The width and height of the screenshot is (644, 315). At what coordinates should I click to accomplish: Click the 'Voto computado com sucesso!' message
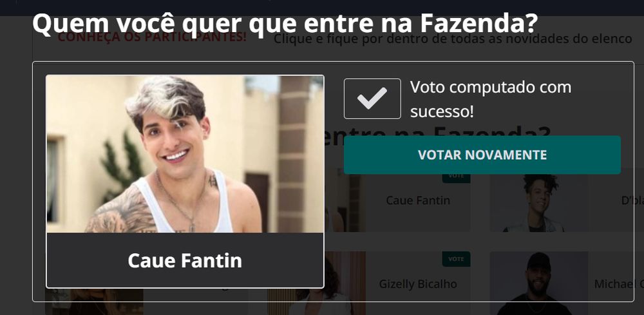coord(490,99)
